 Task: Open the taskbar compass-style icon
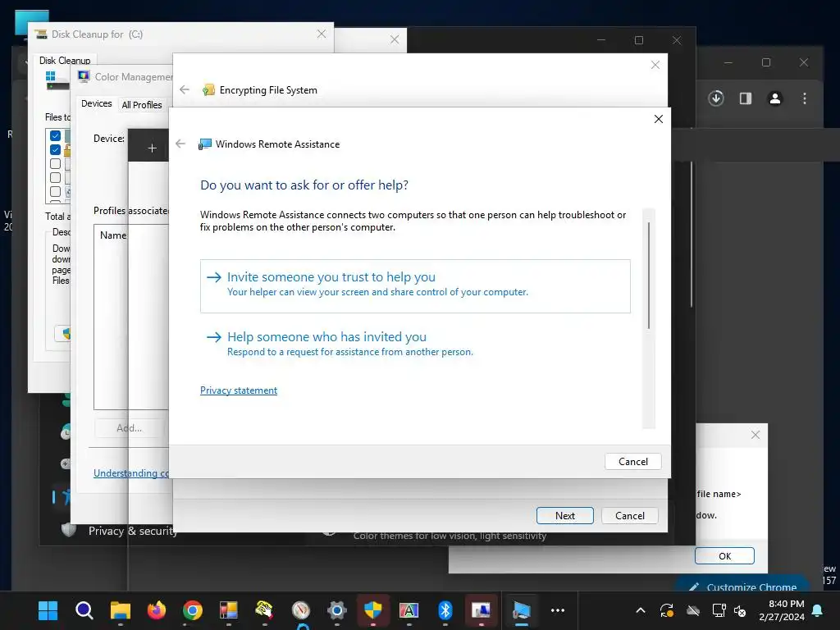pyautogui.click(x=300, y=609)
